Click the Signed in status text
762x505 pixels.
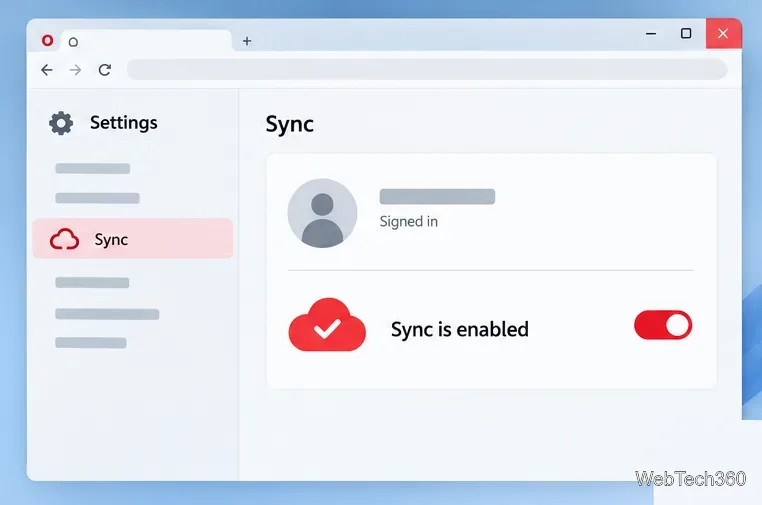click(409, 222)
